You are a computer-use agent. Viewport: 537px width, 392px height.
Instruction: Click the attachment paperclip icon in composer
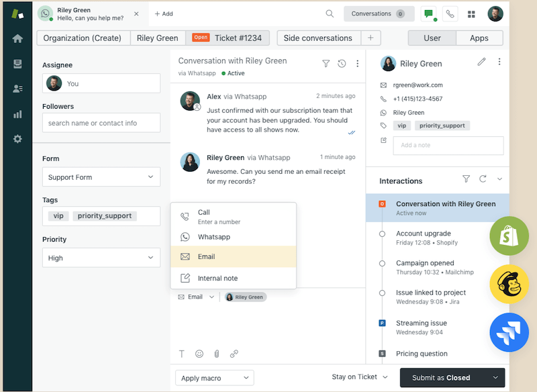point(216,354)
